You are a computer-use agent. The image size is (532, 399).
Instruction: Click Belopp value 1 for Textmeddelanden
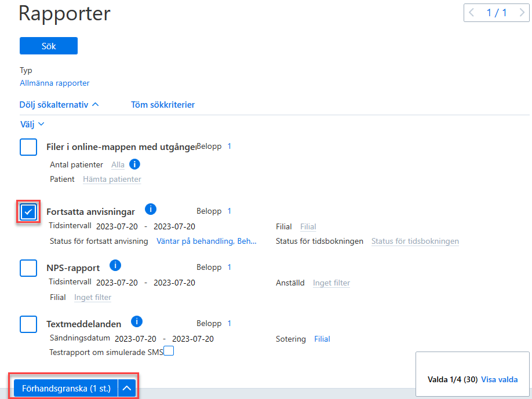click(229, 323)
